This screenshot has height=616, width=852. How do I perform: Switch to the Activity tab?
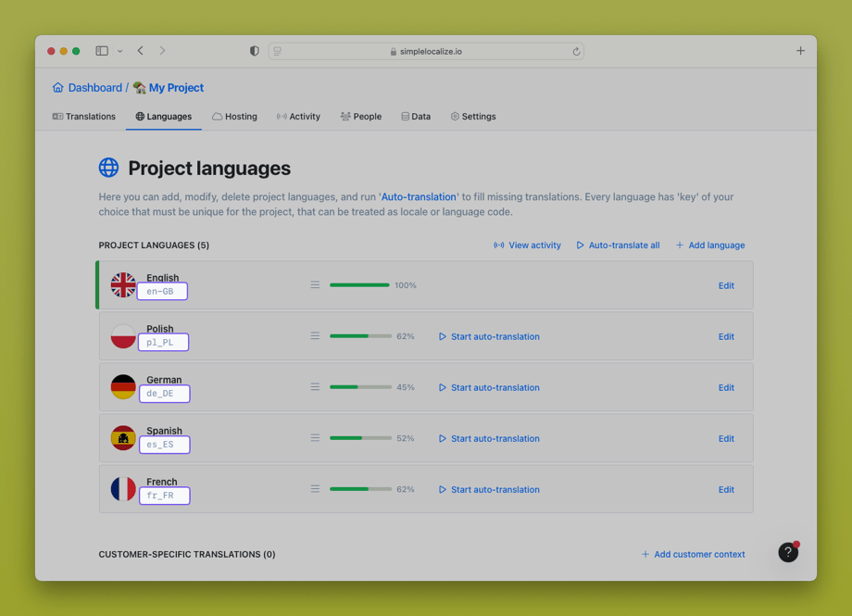pos(298,117)
